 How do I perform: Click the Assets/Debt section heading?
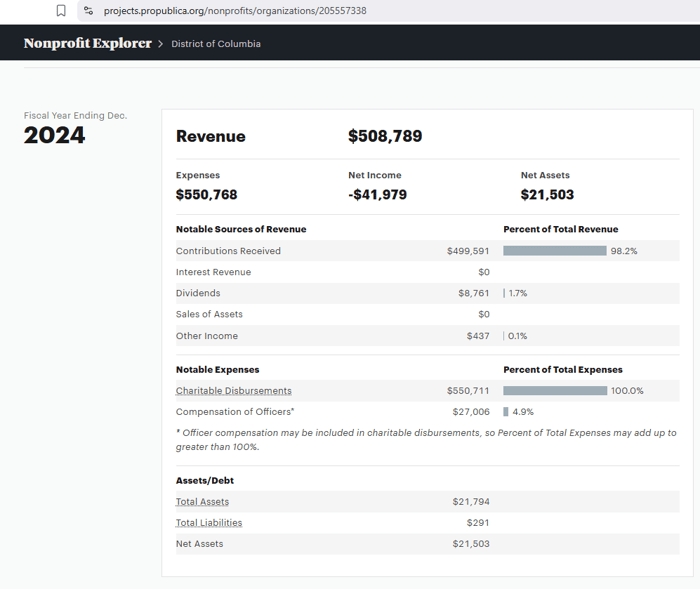pos(205,481)
